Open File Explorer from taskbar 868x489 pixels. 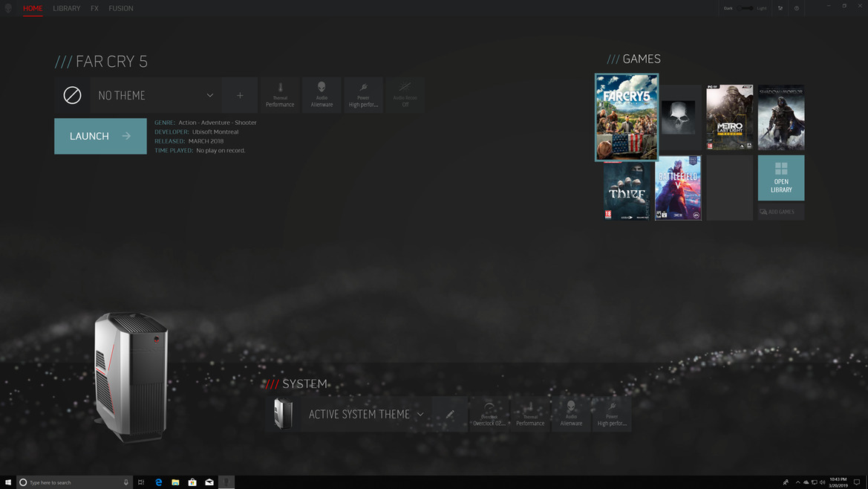coord(175,482)
